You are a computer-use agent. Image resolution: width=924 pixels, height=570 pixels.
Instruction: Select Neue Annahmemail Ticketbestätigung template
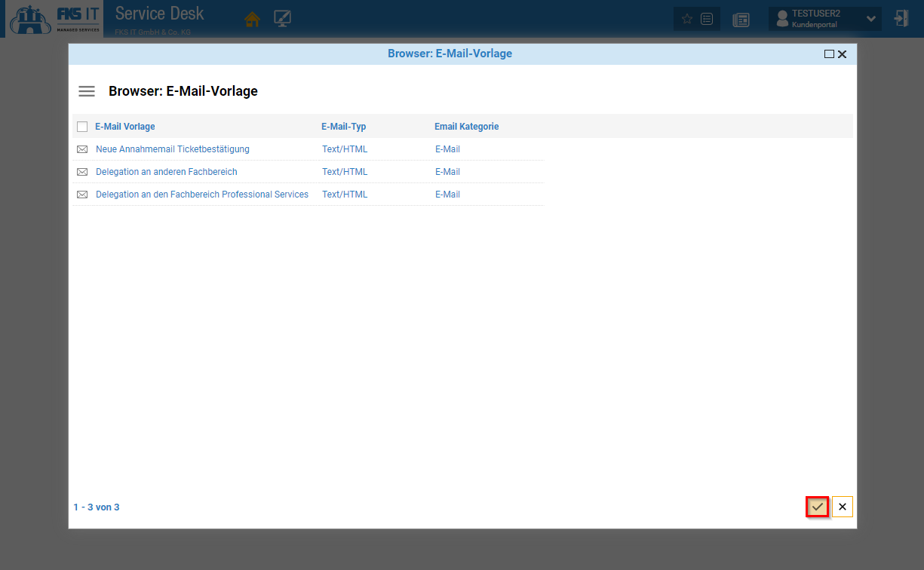pos(172,149)
